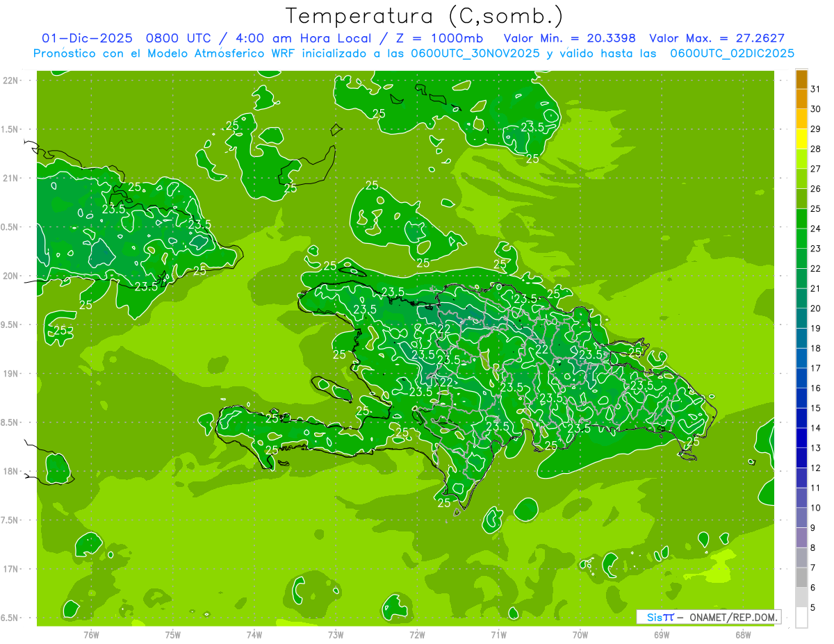Click the '68W' longitude axis label

(x=743, y=634)
